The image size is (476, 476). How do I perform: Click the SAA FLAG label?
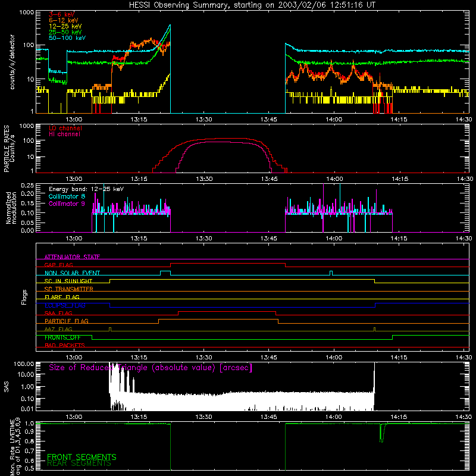pos(58,313)
